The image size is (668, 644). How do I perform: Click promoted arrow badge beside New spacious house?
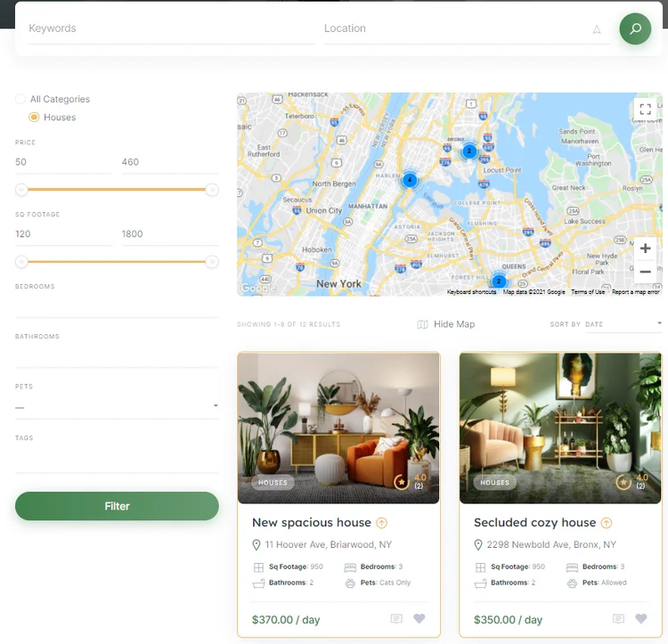381,523
